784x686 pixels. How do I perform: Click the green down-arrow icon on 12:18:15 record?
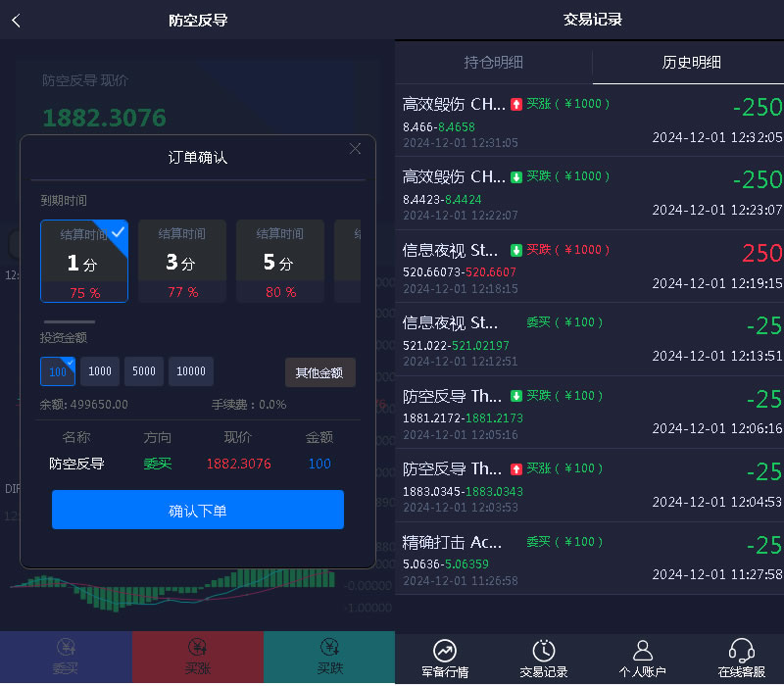click(x=516, y=250)
